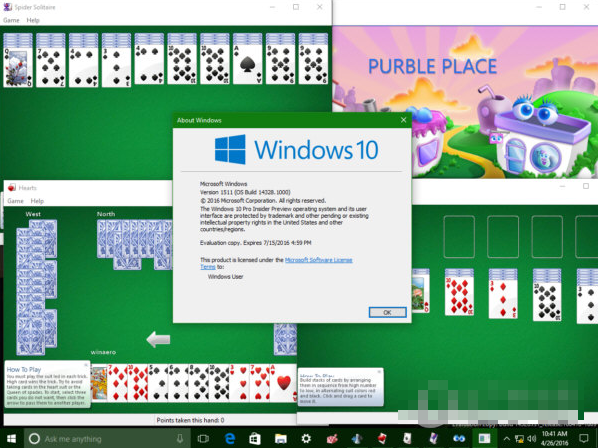
Task: Click the About Windows taskbar button
Action: click(484, 438)
